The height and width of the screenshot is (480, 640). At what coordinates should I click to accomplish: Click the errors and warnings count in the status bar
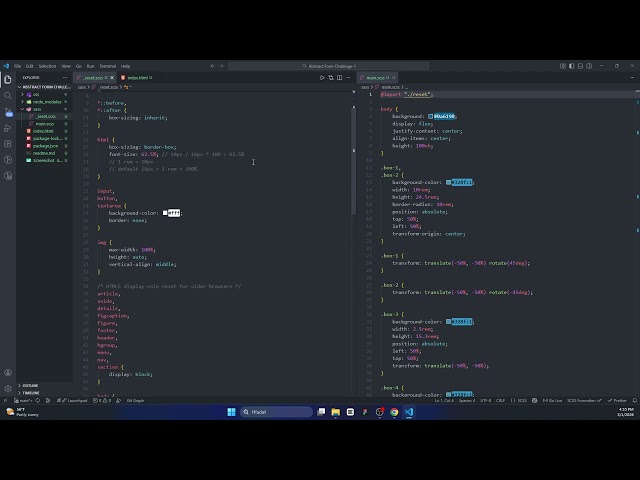click(102, 400)
